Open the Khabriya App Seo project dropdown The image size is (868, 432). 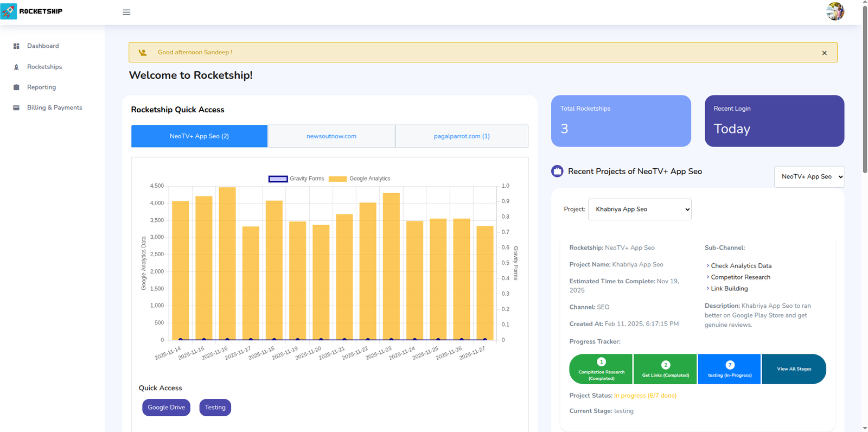pyautogui.click(x=640, y=209)
